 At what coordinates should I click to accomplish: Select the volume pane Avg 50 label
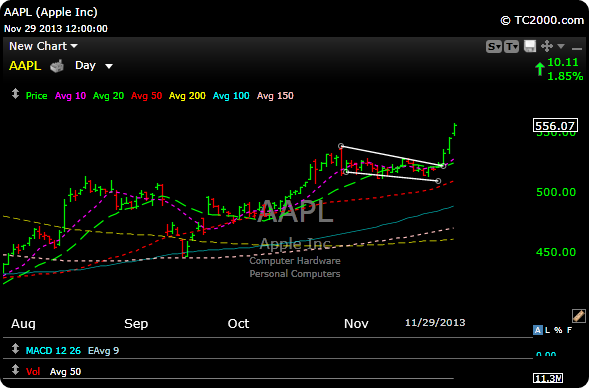click(65, 372)
